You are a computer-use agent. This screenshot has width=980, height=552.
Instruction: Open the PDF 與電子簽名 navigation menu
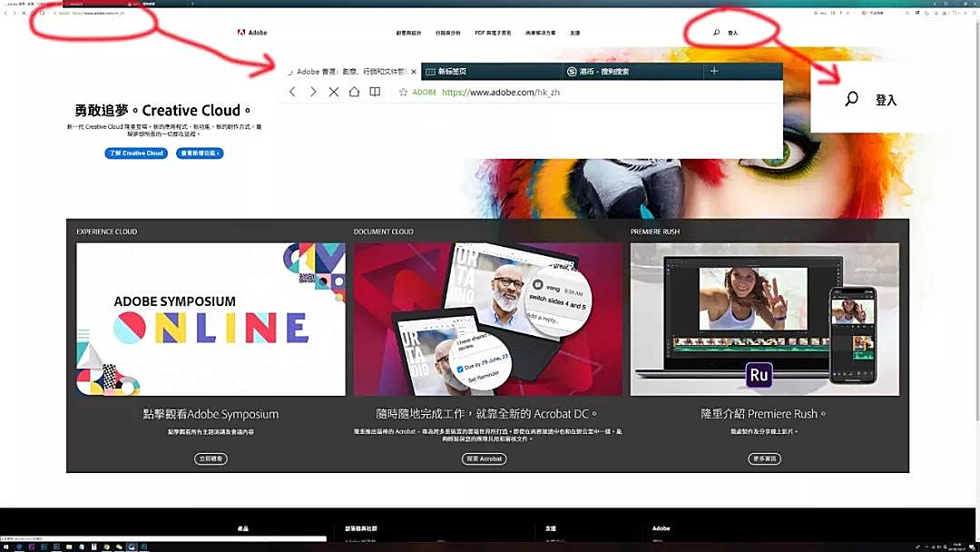(x=493, y=33)
